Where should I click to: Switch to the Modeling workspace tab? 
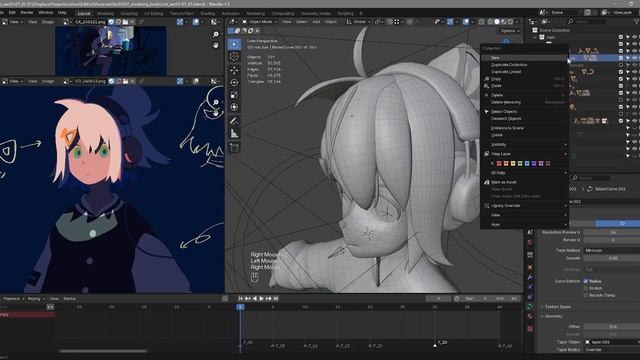click(105, 13)
